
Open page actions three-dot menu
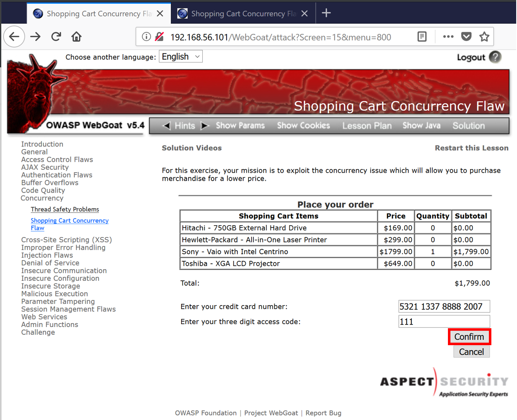tap(448, 37)
